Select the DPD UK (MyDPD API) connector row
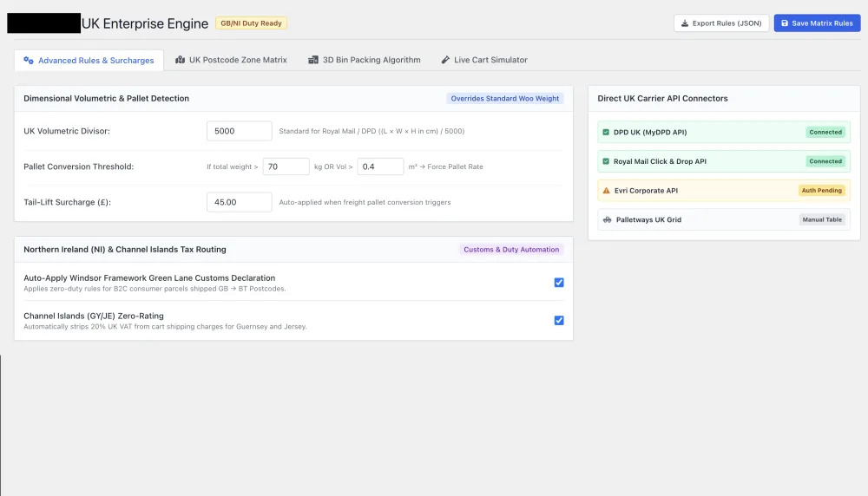 click(x=724, y=132)
